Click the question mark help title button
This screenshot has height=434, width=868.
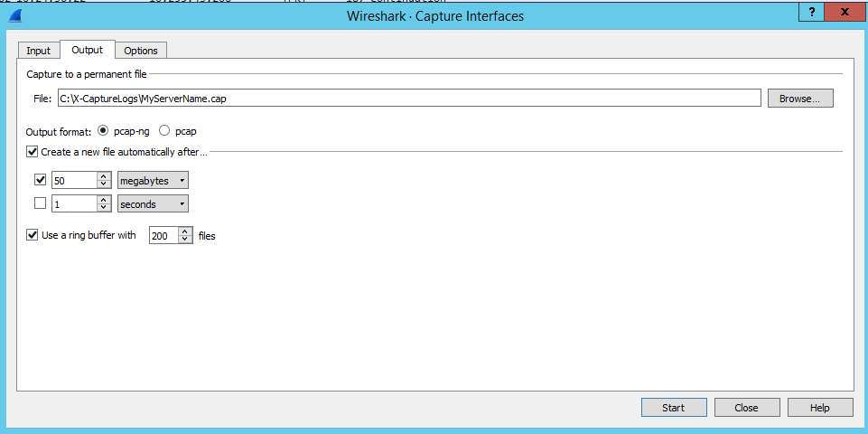click(x=811, y=13)
